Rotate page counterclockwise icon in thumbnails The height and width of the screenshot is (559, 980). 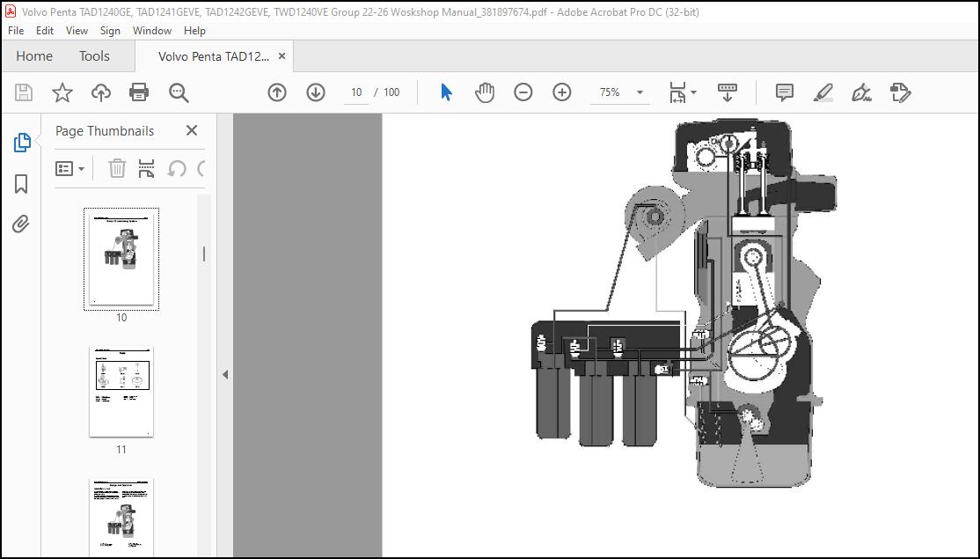[x=177, y=168]
